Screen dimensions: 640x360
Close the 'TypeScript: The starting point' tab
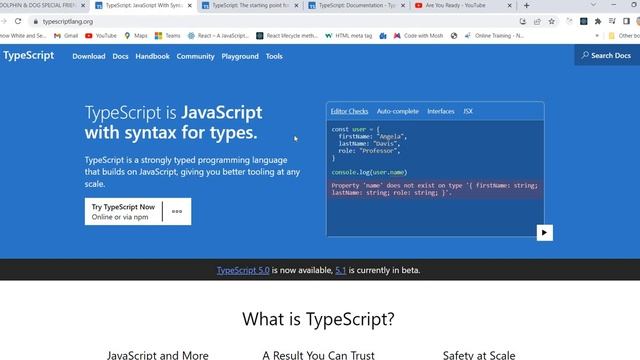[x=296, y=6]
